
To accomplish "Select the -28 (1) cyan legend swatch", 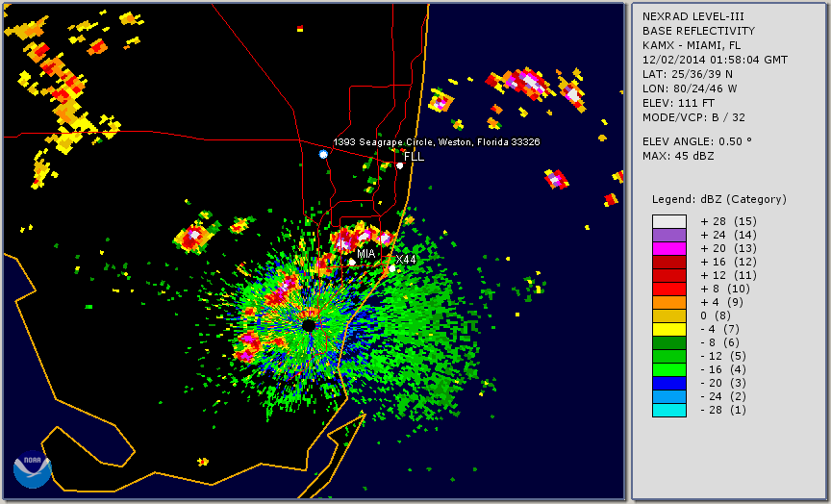I will [x=669, y=410].
